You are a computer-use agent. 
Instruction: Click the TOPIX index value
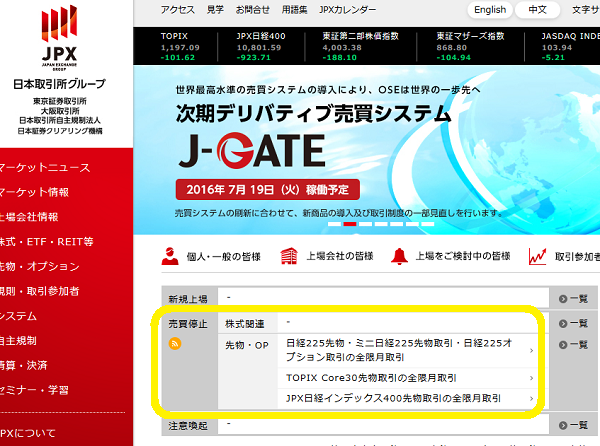click(180, 48)
